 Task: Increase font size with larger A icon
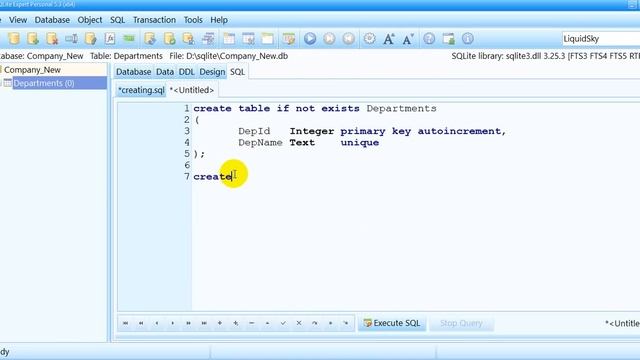[389, 39]
